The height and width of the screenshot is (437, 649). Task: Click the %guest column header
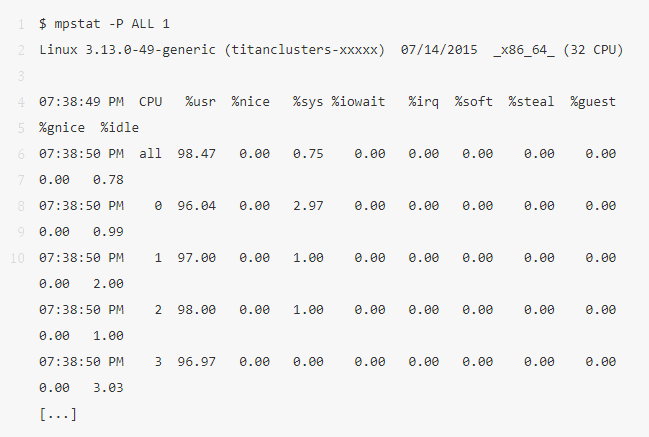click(593, 101)
